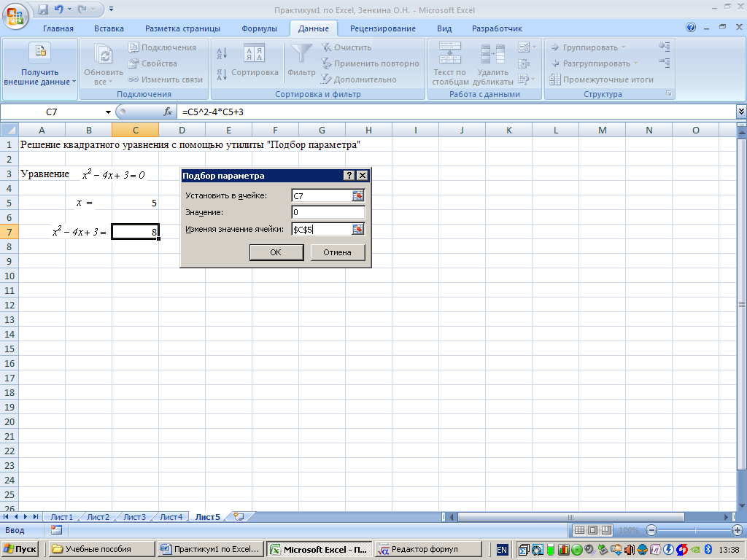Open Разработчик ribbon tab

[497, 28]
